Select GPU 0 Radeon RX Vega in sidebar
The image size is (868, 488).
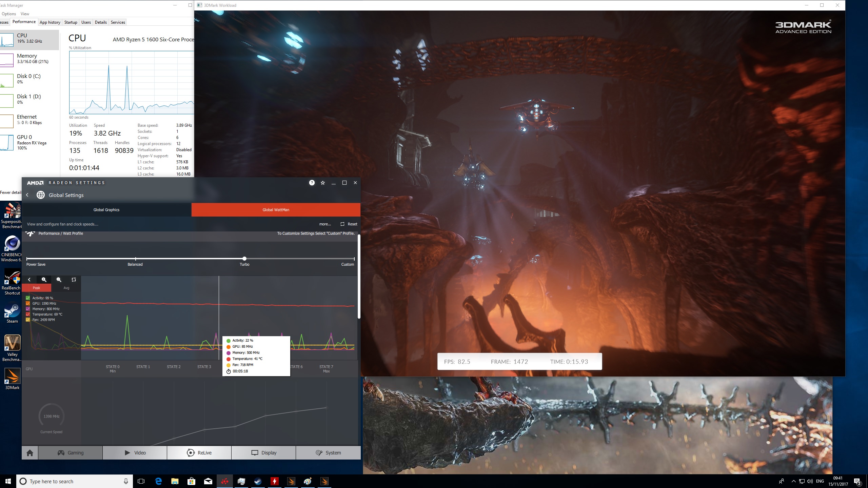point(29,142)
